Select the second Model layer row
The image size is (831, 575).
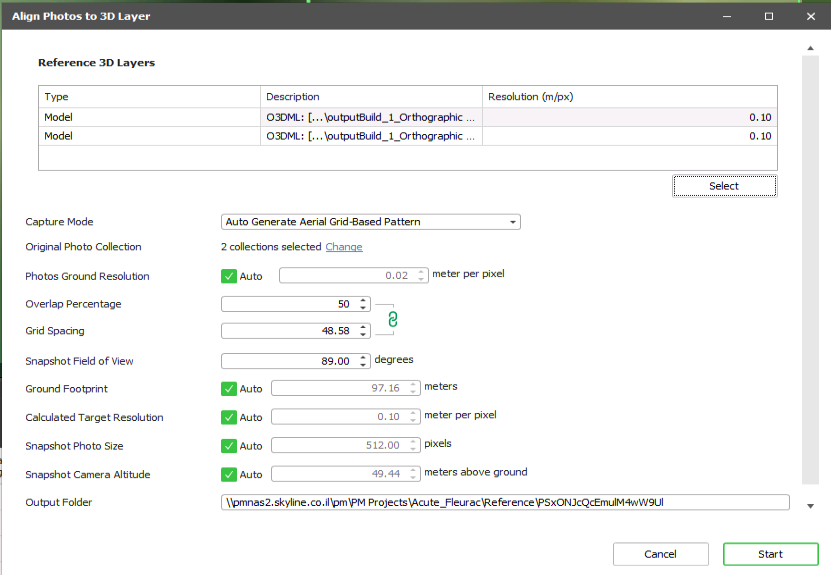coord(150,136)
